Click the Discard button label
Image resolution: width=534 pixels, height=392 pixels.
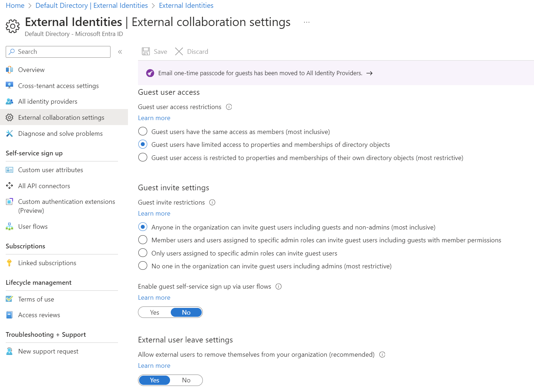coord(197,52)
